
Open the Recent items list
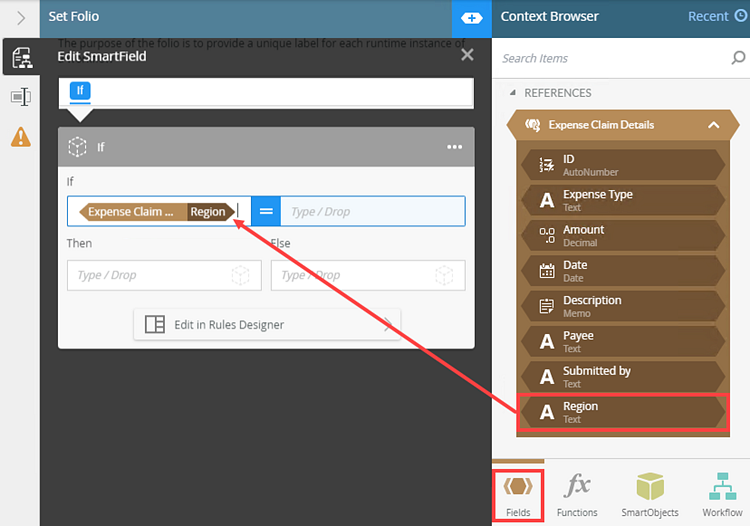(x=707, y=16)
